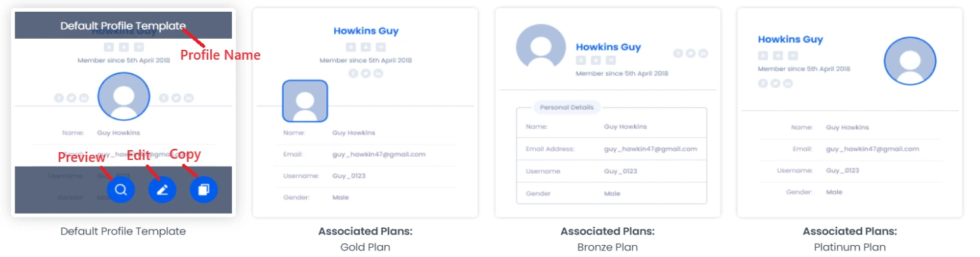Click Howkins Guy name in Gold Plan template

pos(366,31)
